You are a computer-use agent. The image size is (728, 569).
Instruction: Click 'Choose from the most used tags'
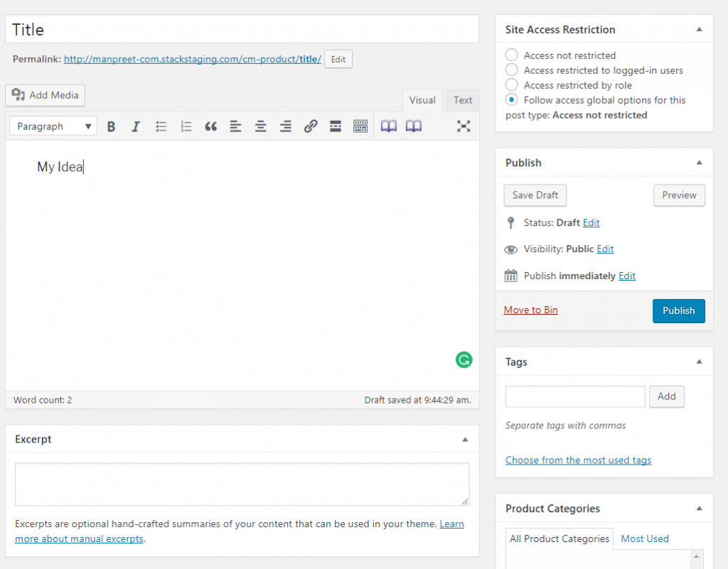click(578, 460)
